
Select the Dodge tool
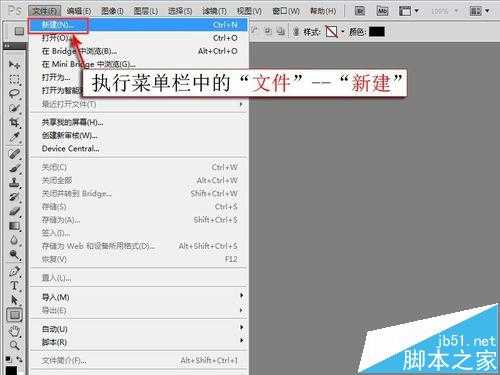[x=14, y=255]
